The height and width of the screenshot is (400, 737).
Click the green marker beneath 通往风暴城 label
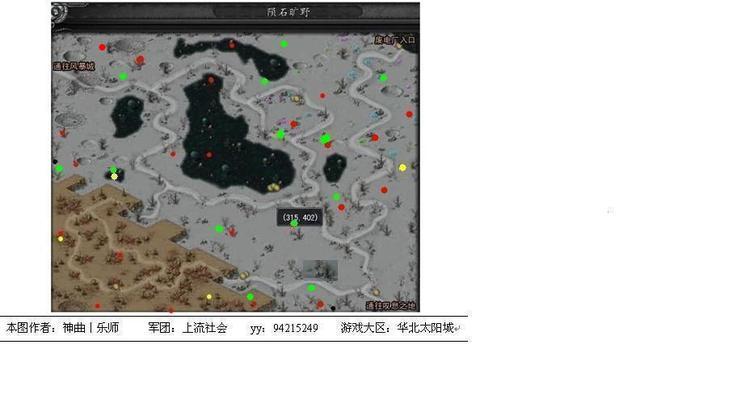pos(123,76)
